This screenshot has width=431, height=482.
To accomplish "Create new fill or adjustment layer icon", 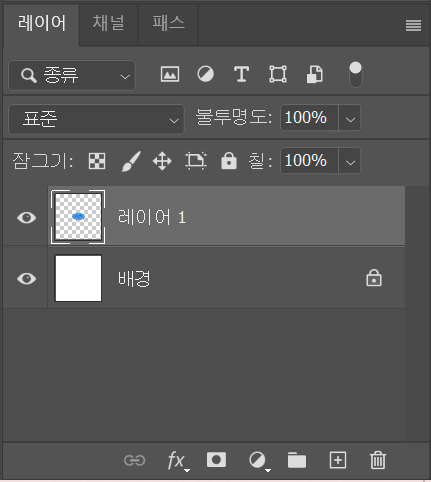I will coord(259,461).
